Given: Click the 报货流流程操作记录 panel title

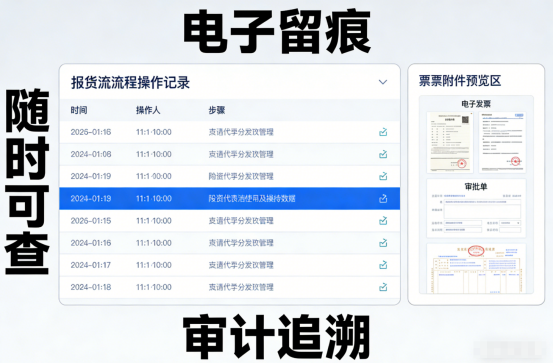Looking at the screenshot, I should 130,83.
